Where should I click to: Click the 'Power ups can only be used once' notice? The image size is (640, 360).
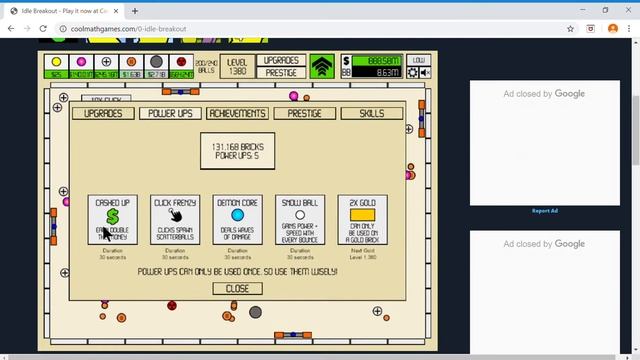pyautogui.click(x=238, y=271)
